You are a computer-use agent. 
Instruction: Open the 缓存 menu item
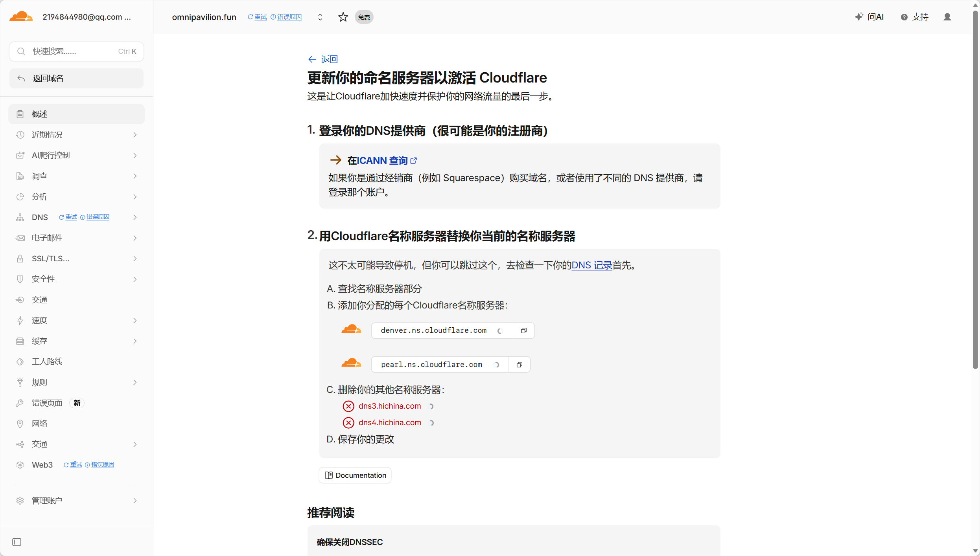click(x=76, y=341)
